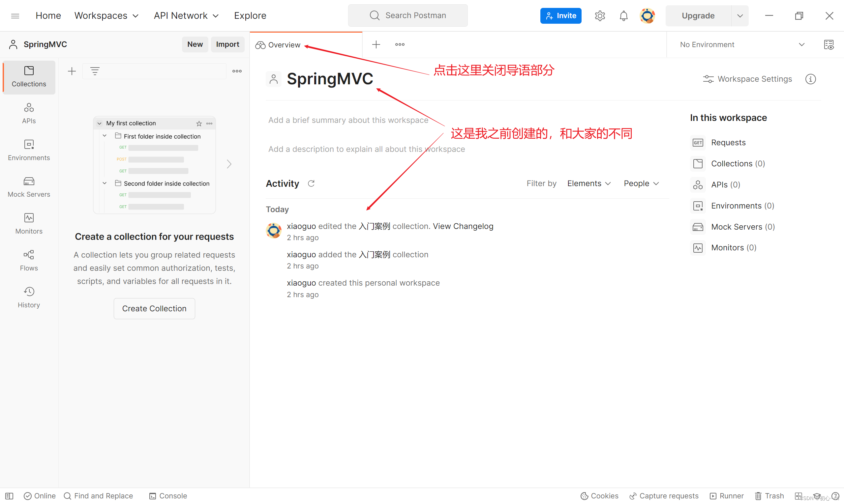Image resolution: width=844 pixels, height=504 pixels.
Task: Click the environment quick look icon
Action: tap(829, 44)
